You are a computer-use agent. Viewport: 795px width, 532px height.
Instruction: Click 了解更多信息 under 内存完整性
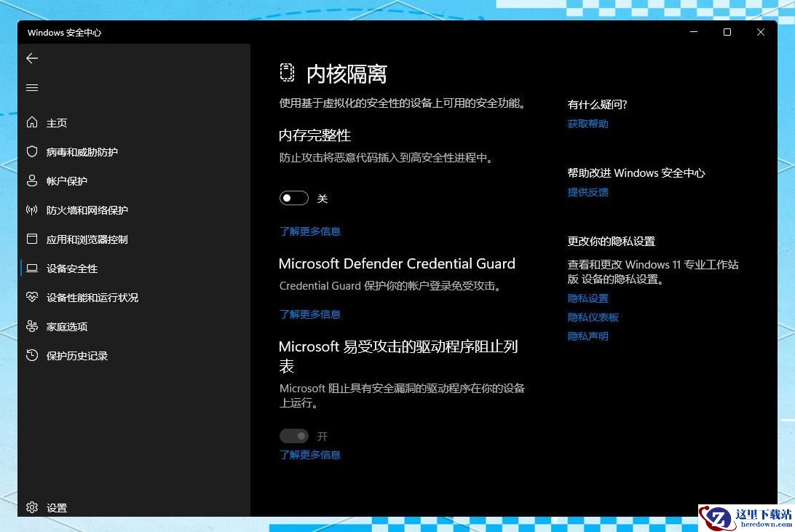pyautogui.click(x=310, y=231)
